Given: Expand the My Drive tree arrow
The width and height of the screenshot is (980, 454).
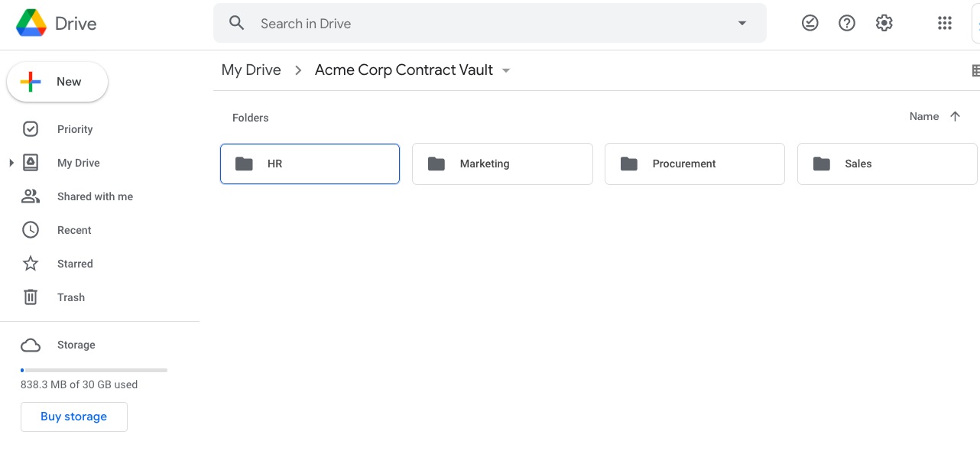Looking at the screenshot, I should click(11, 163).
